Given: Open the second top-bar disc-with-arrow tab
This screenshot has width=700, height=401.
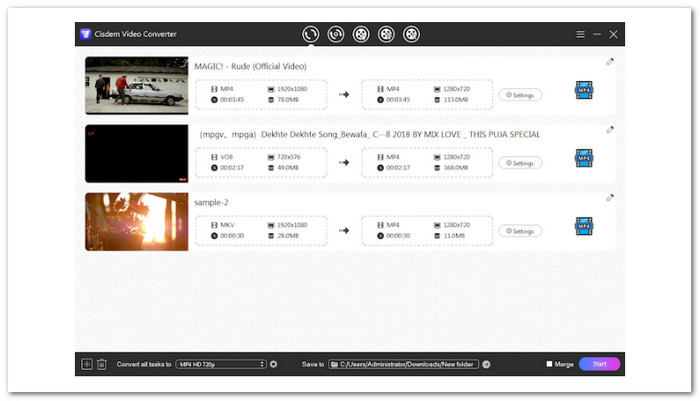Looking at the screenshot, I should (x=336, y=34).
